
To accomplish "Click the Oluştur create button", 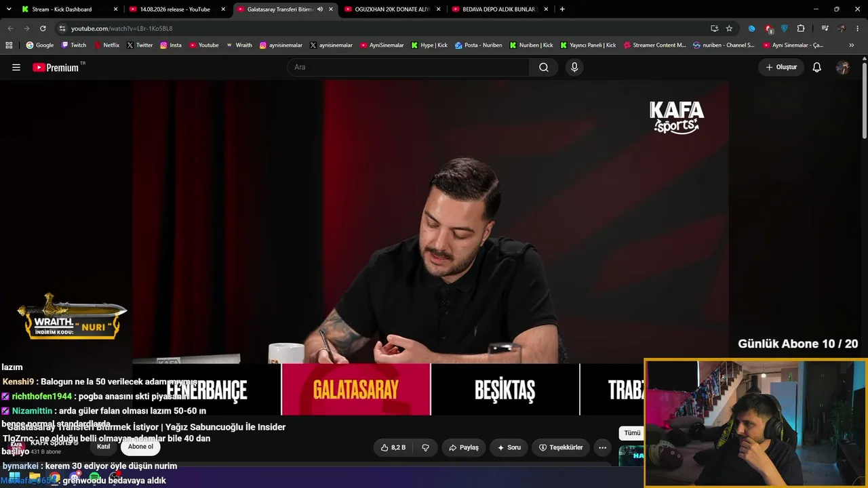I will [781, 67].
